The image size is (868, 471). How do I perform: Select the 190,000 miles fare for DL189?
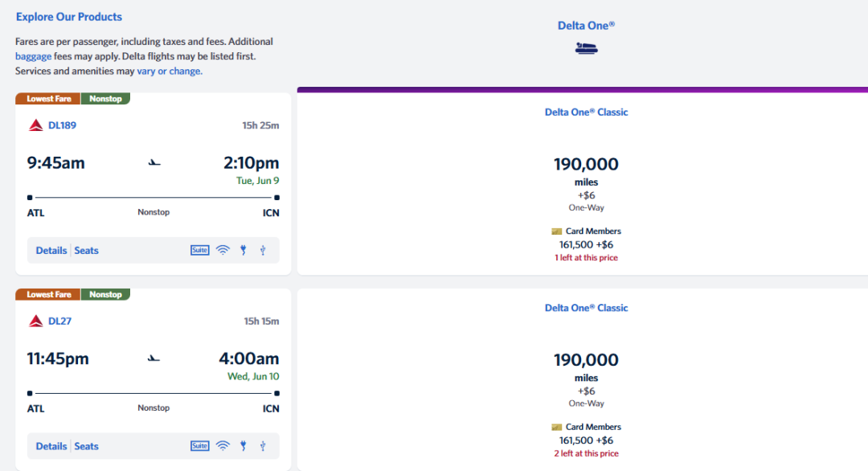[586, 165]
